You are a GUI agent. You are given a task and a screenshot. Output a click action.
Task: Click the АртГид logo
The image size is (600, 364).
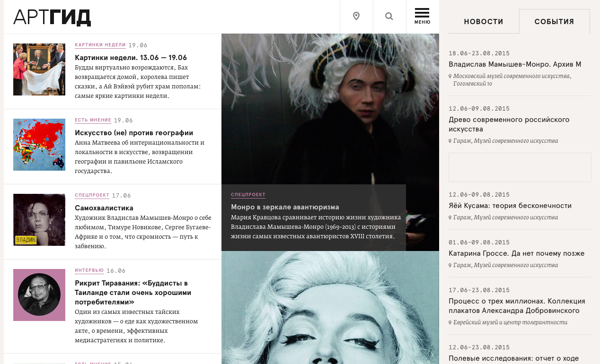[52, 17]
